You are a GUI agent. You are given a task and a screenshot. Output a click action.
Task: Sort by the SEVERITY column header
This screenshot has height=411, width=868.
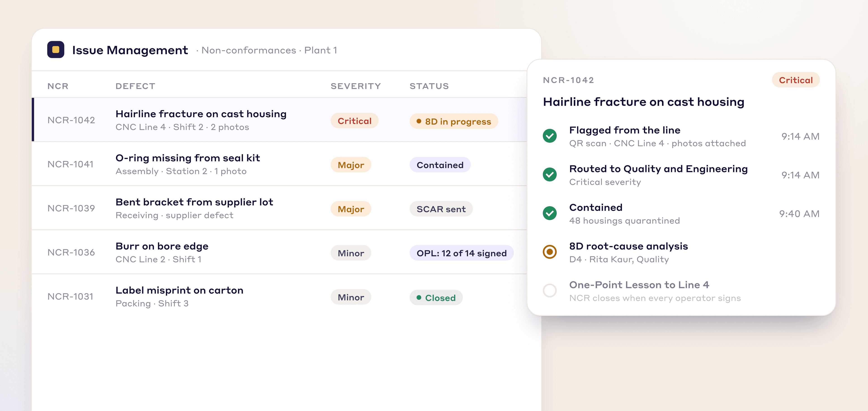(x=356, y=86)
